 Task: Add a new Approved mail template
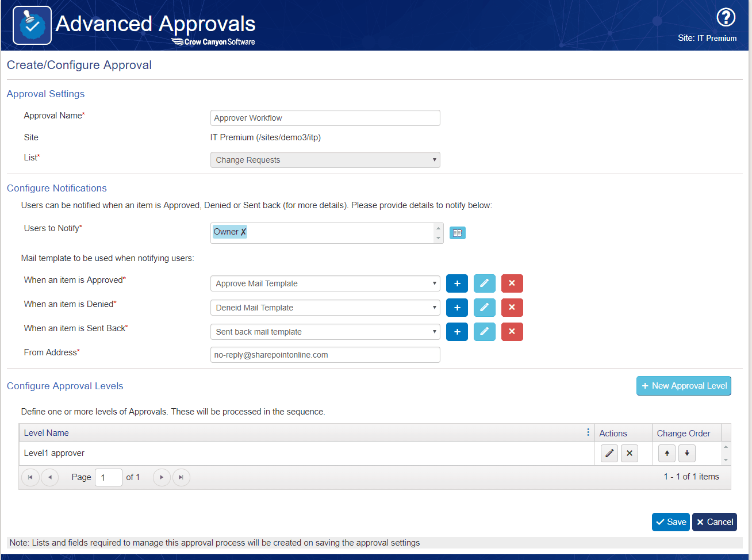coord(457,283)
